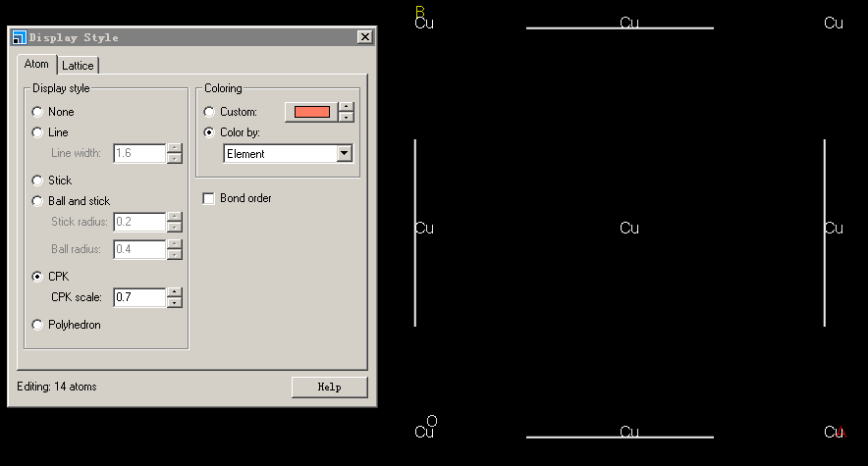Click the Help button
868x466 pixels.
coord(329,387)
